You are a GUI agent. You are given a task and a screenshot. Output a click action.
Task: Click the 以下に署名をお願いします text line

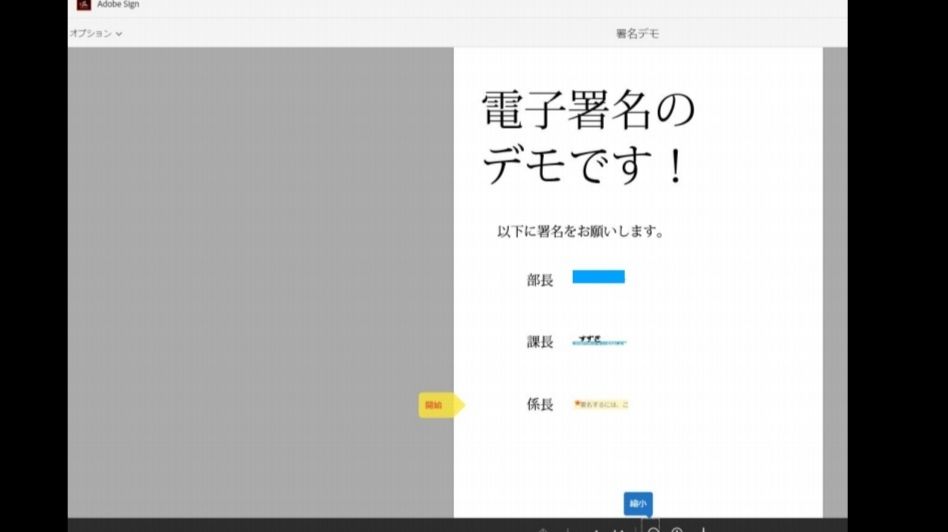click(x=580, y=231)
